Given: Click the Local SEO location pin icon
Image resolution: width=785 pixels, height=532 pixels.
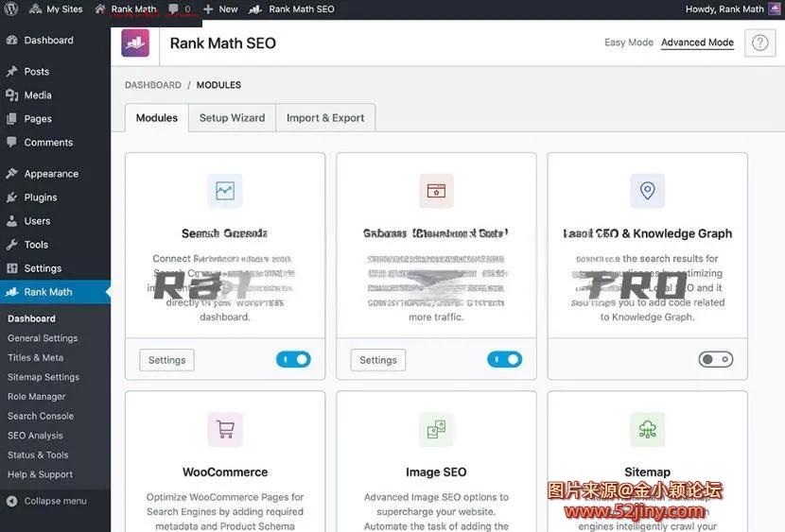Looking at the screenshot, I should point(647,190).
